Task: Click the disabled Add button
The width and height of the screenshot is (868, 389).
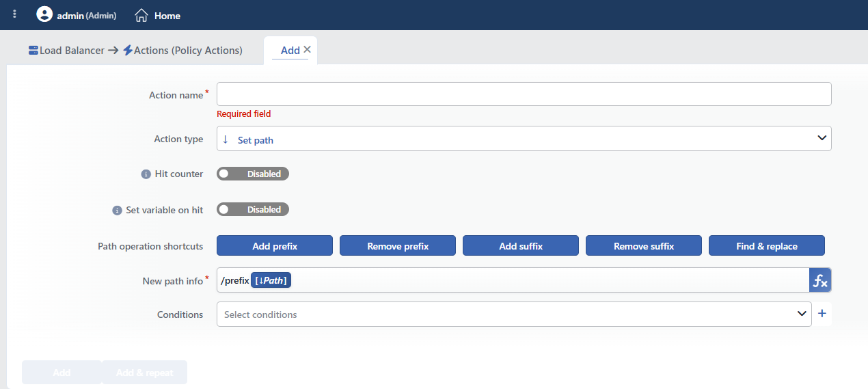Action: tap(62, 373)
